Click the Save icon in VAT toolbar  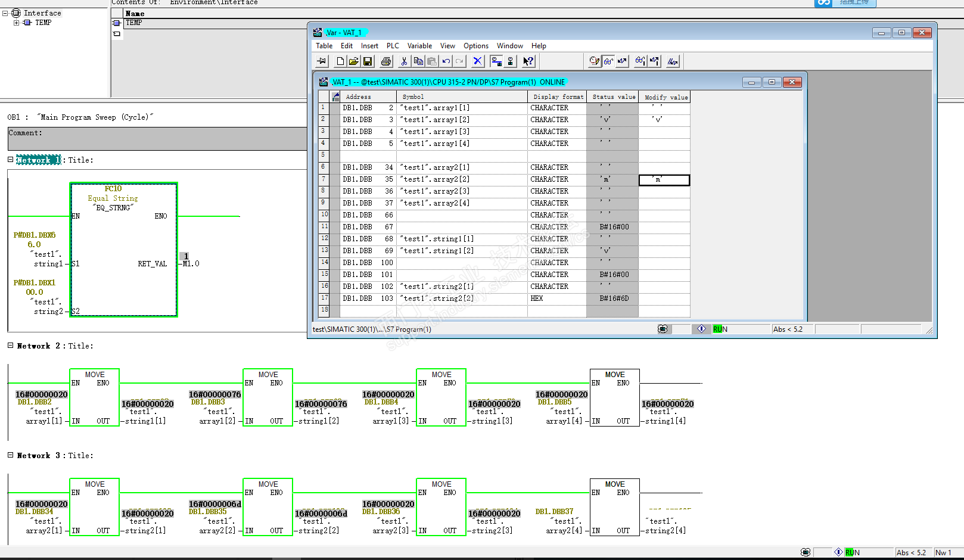click(368, 61)
